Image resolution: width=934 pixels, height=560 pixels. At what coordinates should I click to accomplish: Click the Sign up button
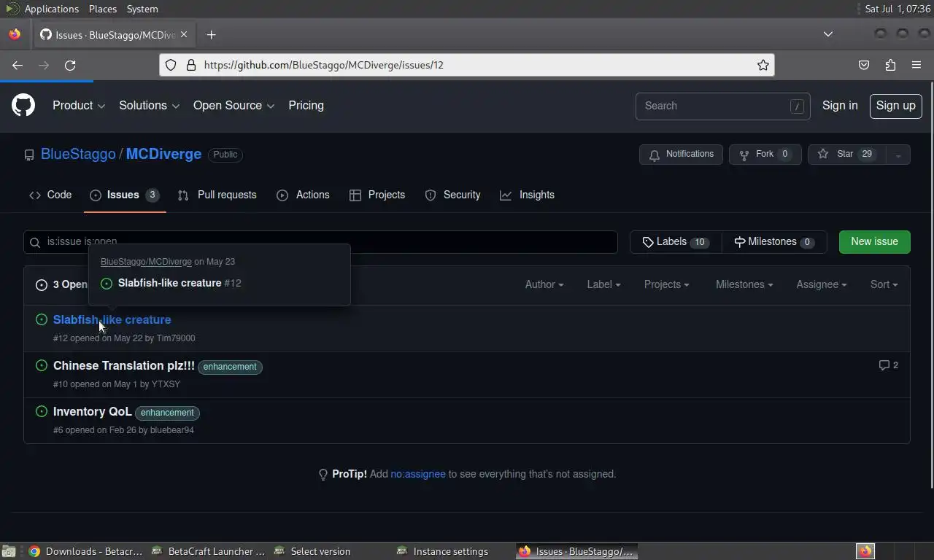[896, 106]
